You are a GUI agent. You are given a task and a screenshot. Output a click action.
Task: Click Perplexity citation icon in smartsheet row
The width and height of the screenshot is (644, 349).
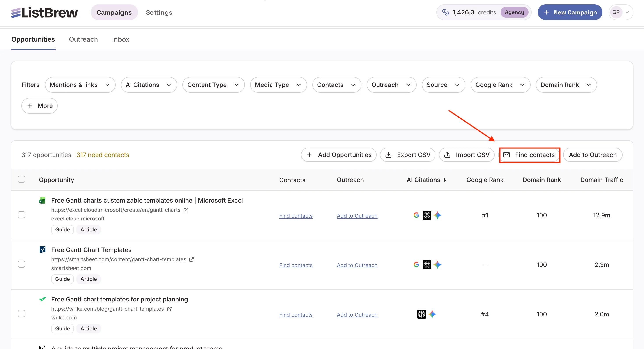tap(427, 264)
